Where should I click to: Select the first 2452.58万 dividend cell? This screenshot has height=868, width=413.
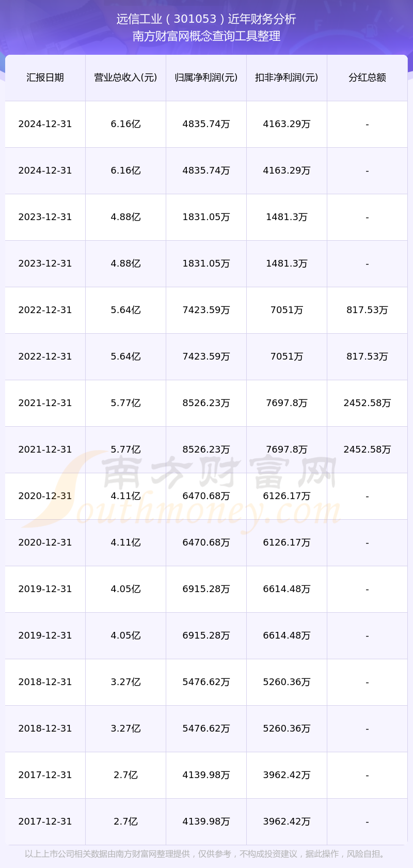click(x=367, y=403)
